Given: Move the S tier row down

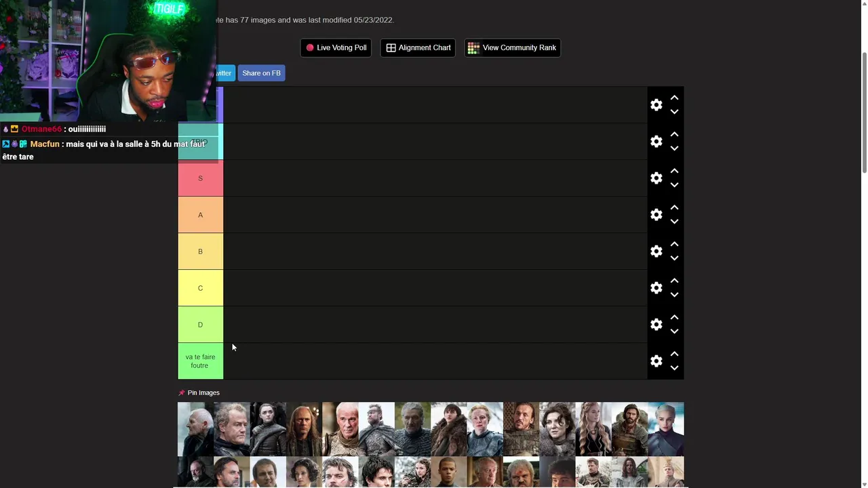Looking at the screenshot, I should pyautogui.click(x=674, y=185).
